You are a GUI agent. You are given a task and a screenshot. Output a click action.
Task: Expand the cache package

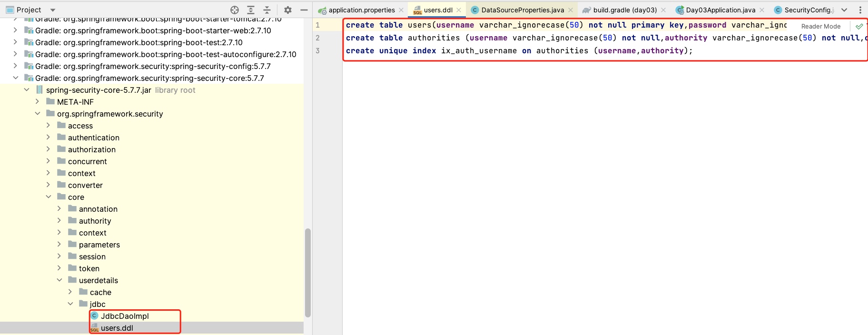pos(70,292)
